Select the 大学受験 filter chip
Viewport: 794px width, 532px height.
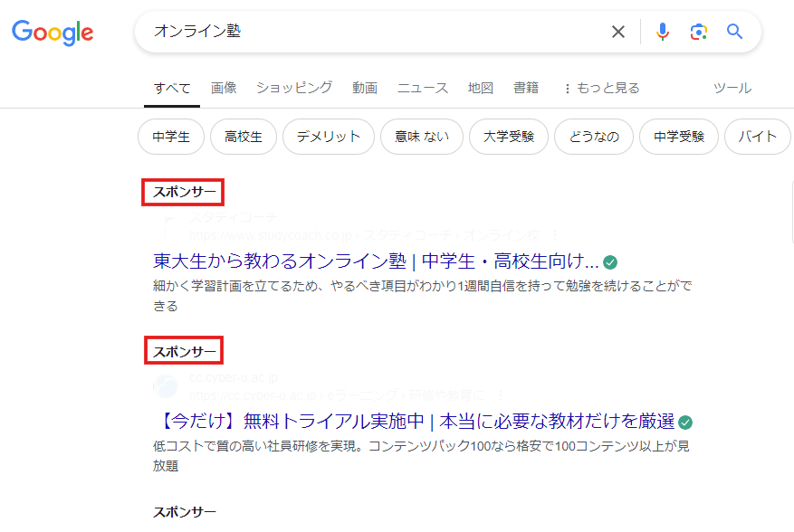pos(508,137)
